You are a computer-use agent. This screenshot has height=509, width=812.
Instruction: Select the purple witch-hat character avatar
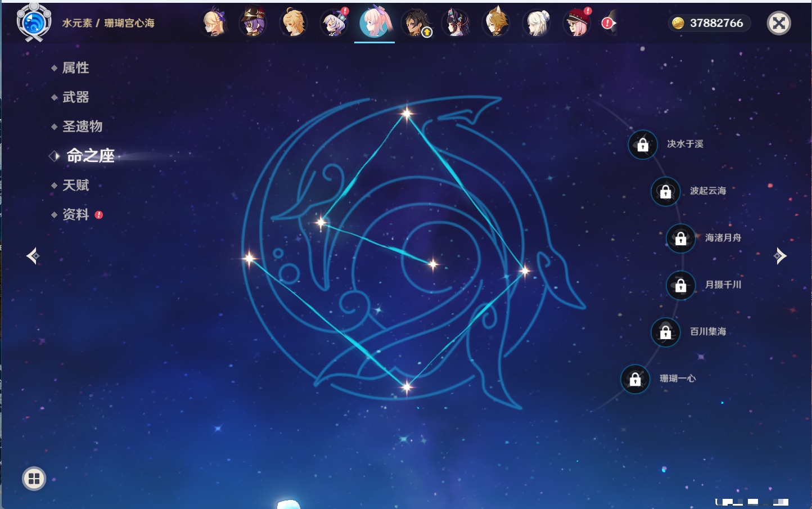(x=252, y=23)
